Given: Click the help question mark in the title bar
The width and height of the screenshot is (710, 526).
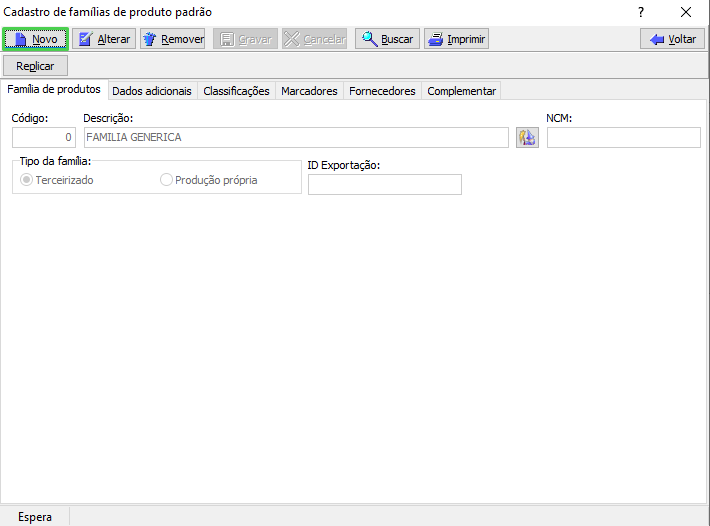Looking at the screenshot, I should [641, 12].
